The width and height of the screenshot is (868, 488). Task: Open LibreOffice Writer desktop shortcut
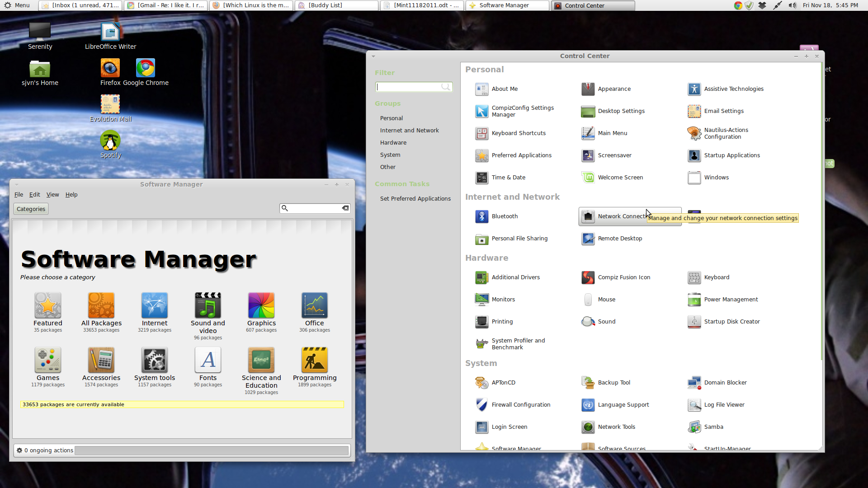[110, 36]
